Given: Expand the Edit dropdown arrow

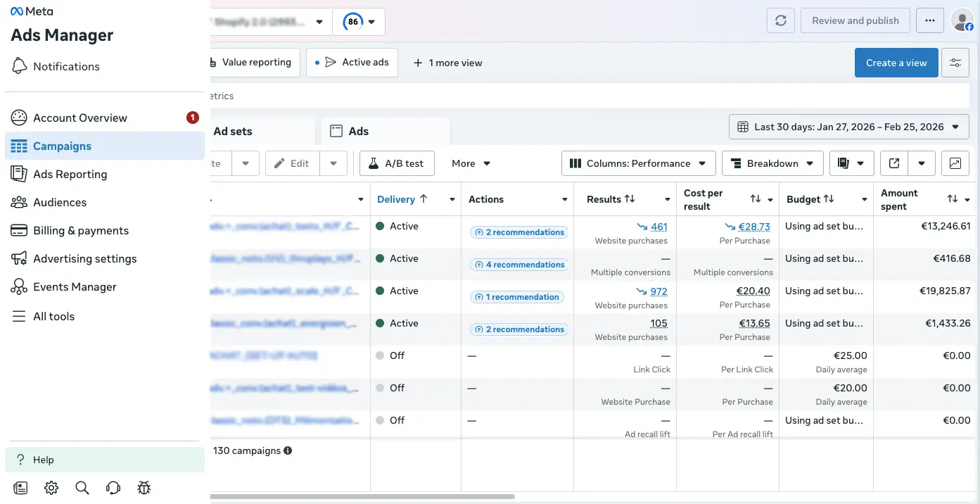Looking at the screenshot, I should click(333, 163).
